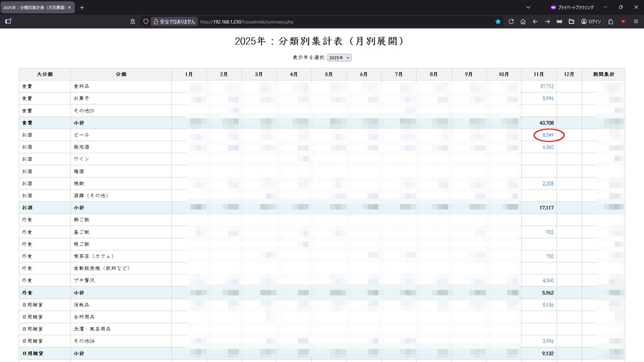Click the 12月 column header
This screenshot has width=644, height=362.
coord(569,74)
